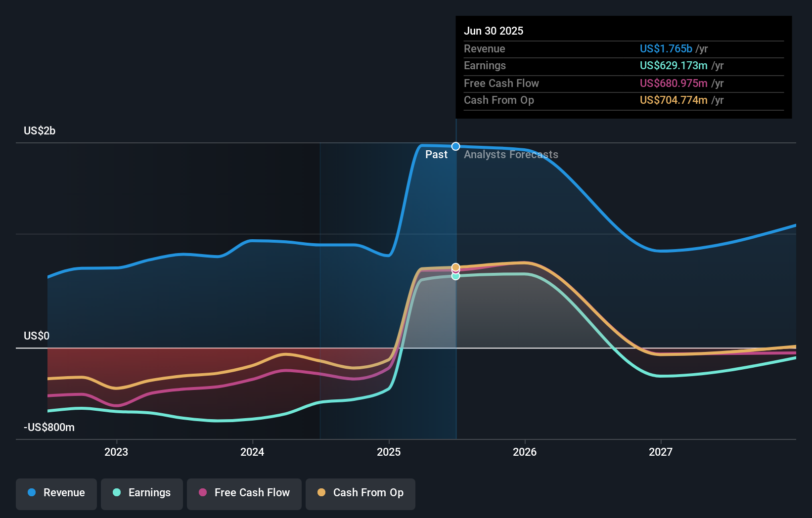This screenshot has height=518, width=812.
Task: Click the US$1.765b revenue value
Action: [666, 48]
